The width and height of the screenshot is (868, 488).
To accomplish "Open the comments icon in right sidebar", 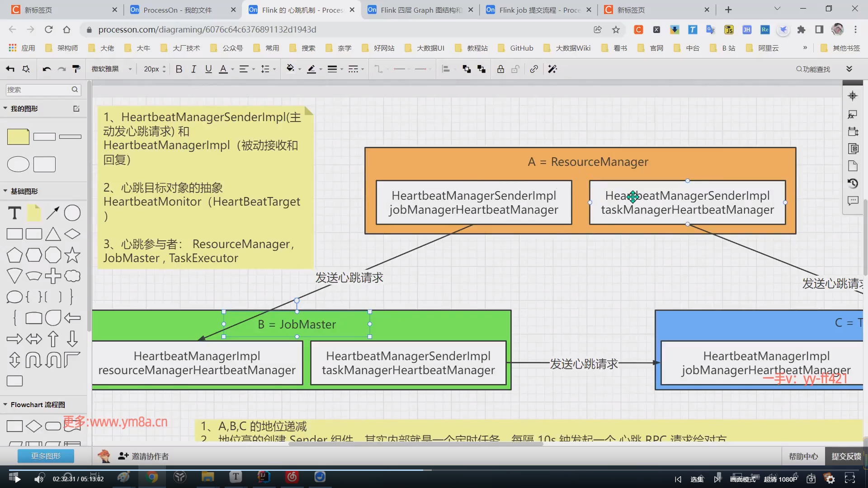I will point(853,201).
